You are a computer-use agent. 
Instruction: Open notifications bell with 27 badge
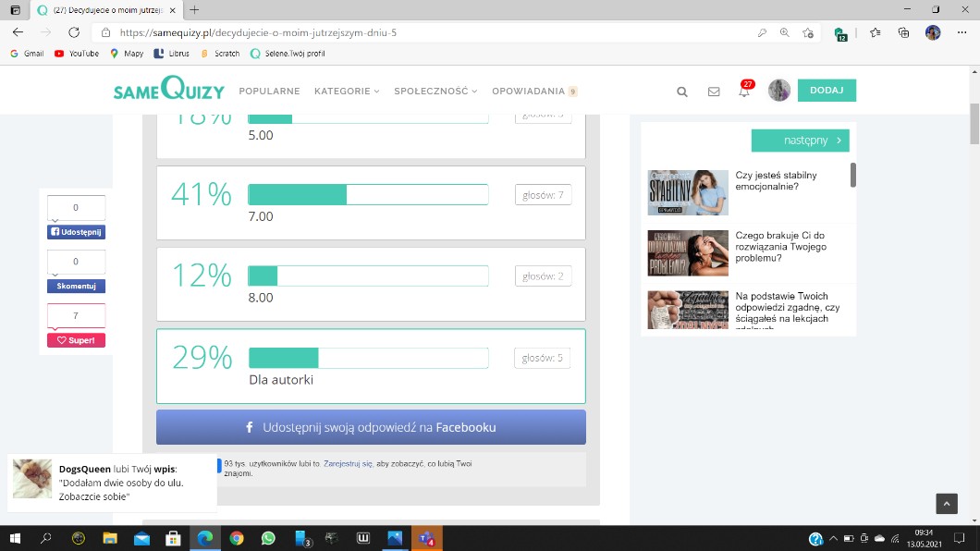[744, 91]
